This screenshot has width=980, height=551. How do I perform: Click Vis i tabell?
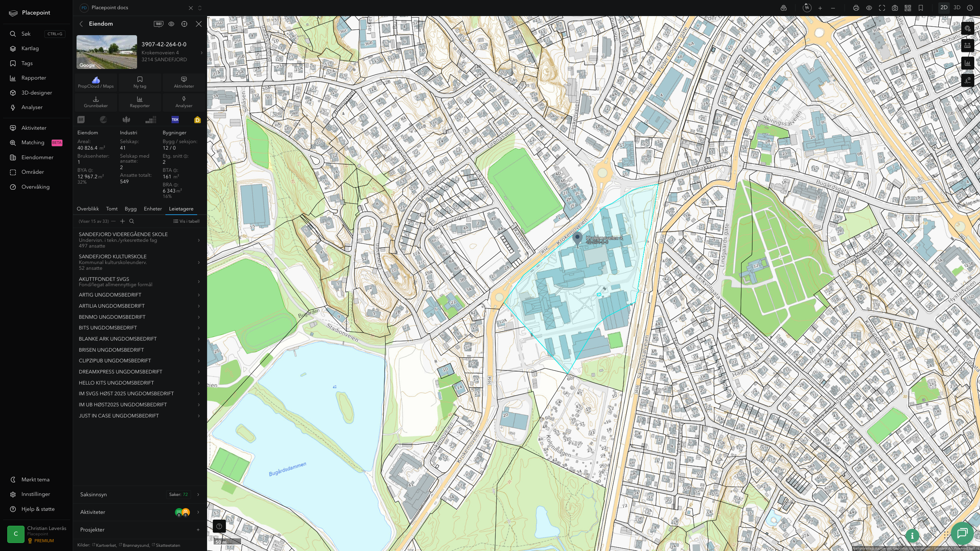pos(186,221)
